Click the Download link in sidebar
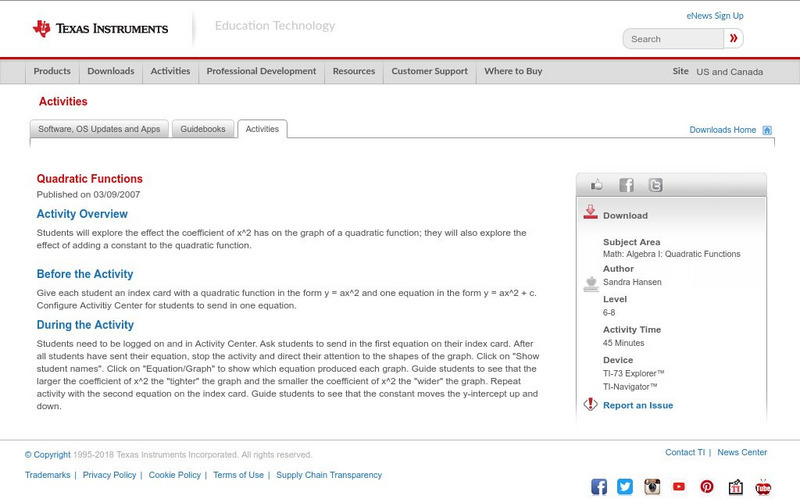 [625, 216]
